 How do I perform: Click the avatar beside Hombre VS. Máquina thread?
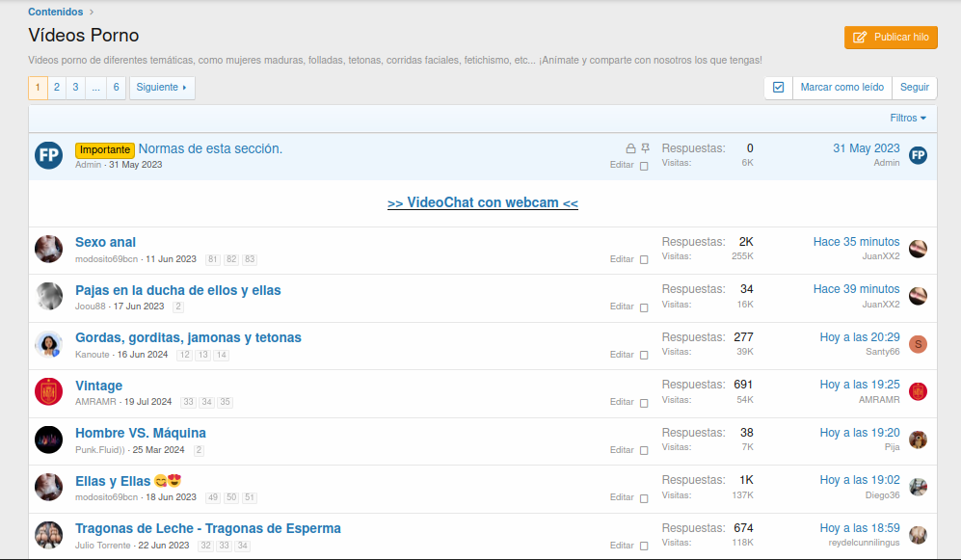click(x=48, y=440)
